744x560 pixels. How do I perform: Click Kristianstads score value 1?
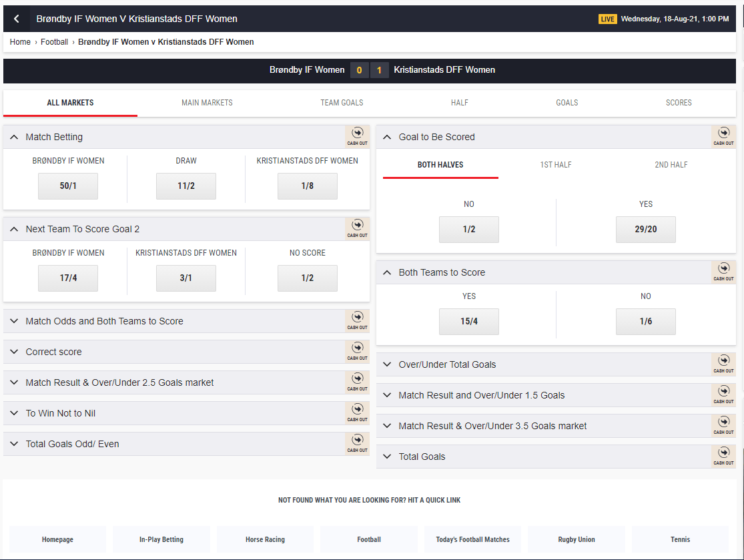tap(379, 70)
